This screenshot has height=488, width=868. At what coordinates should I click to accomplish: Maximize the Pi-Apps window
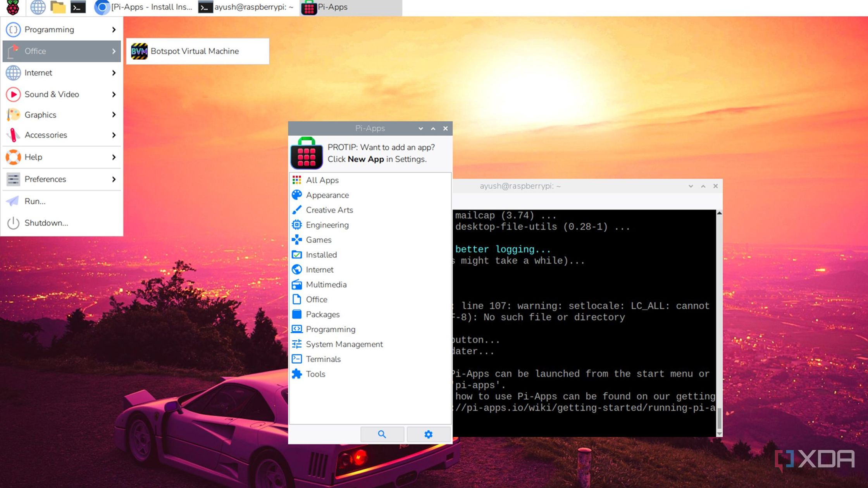433,129
